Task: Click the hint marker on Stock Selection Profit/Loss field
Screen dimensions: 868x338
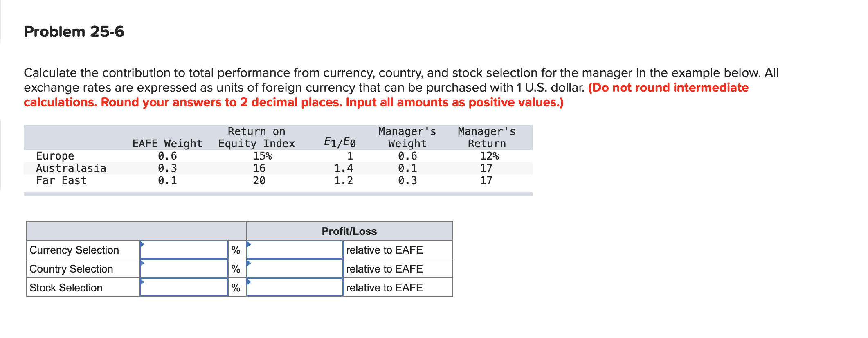Action: [x=248, y=282]
